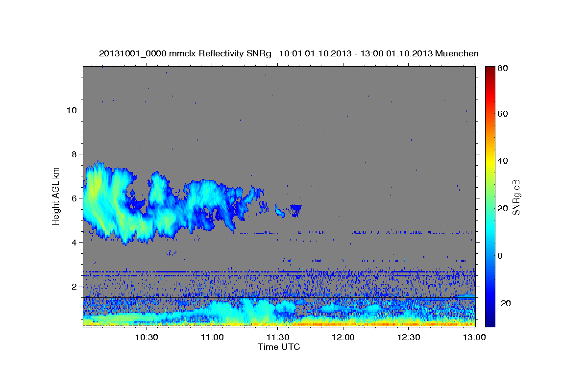Click the colorbar value 40
The height and width of the screenshot is (392, 588).
[502, 161]
